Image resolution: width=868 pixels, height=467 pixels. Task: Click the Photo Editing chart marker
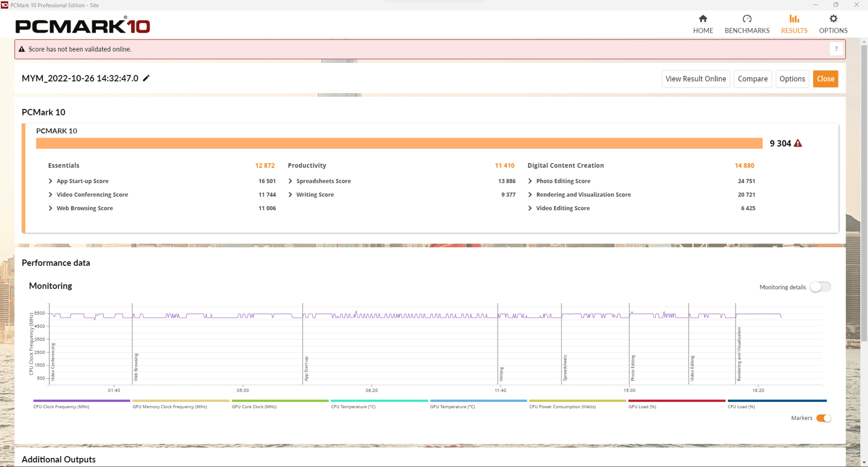pos(633,368)
